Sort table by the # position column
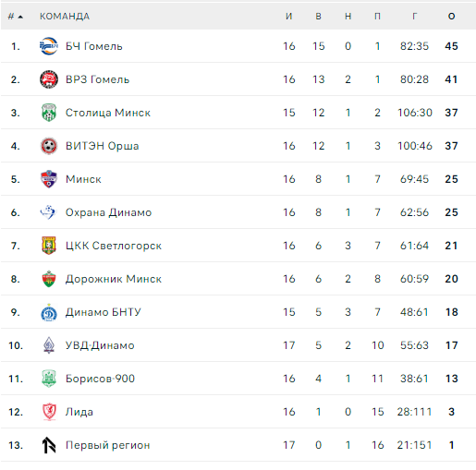Image resolution: width=476 pixels, height=470 pixels. click(15, 17)
